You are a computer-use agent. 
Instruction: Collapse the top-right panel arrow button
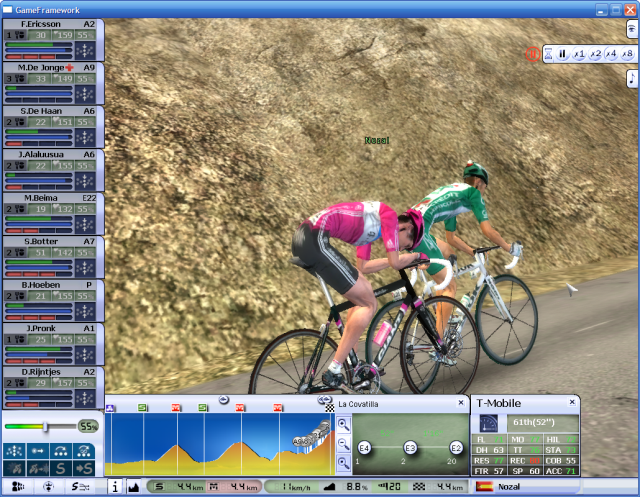click(x=631, y=29)
